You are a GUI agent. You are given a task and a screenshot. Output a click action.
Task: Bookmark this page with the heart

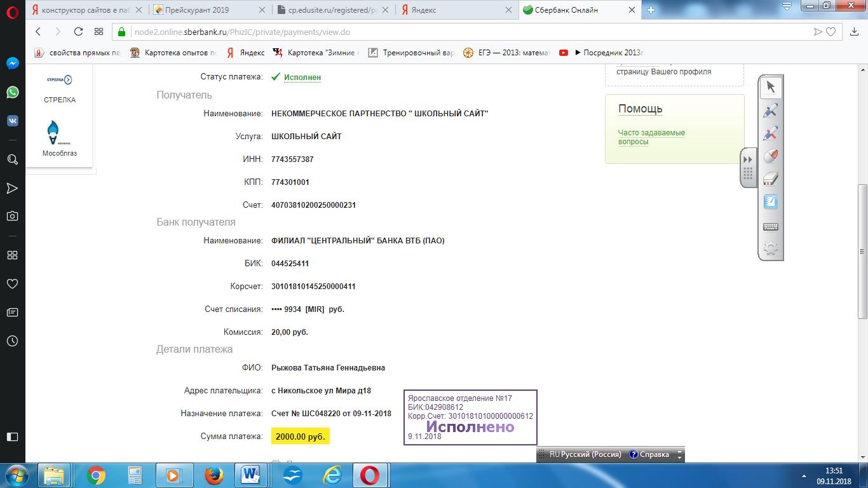(x=831, y=32)
